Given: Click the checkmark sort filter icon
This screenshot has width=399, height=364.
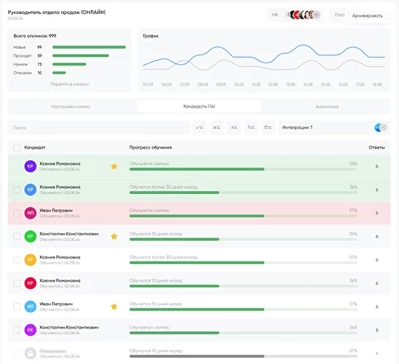Looking at the screenshot, I should [x=200, y=128].
